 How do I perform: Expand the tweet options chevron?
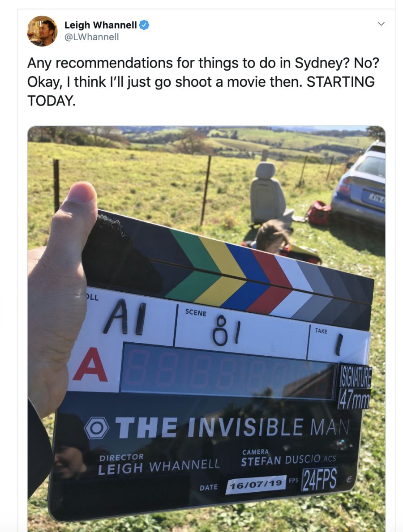[x=381, y=24]
